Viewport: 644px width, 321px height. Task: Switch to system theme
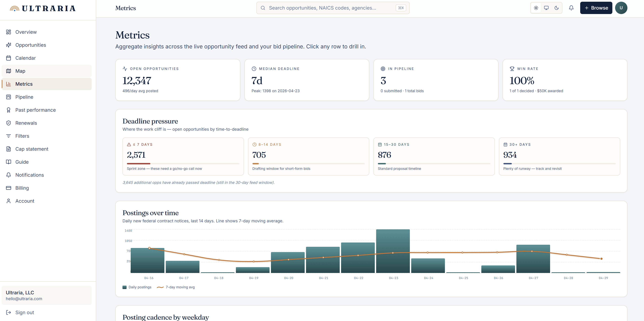(546, 8)
